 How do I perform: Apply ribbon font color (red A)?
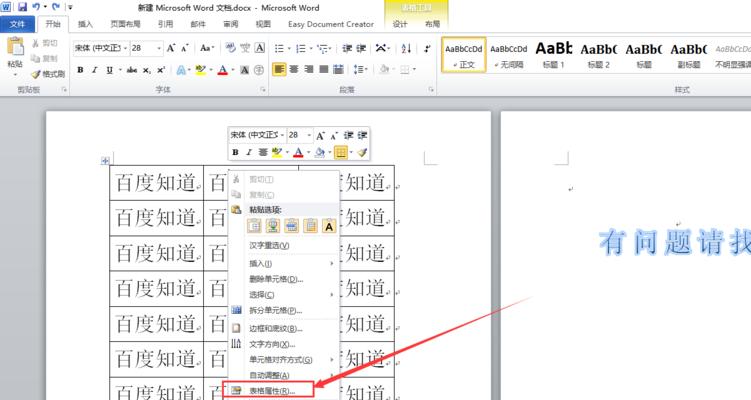click(x=222, y=70)
